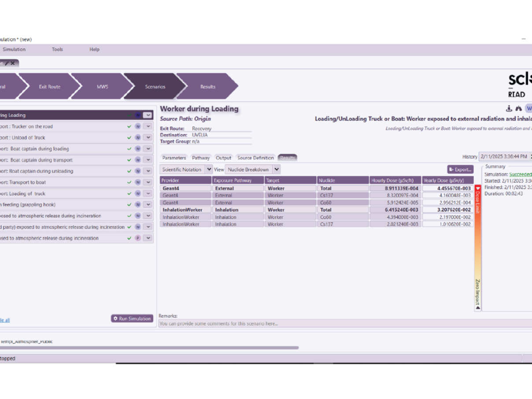532x399 pixels.
Task: Click W badge on grappling hook feeding row
Action: (x=138, y=204)
